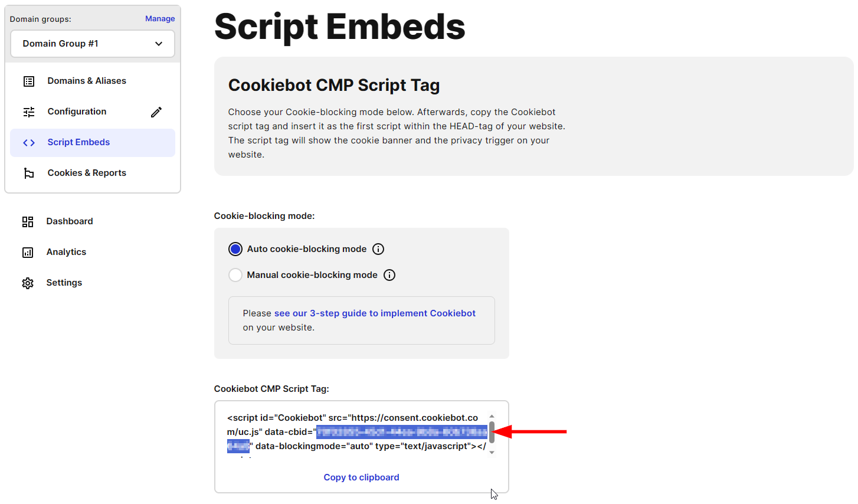Open the Domain Group #1 dropdown
Screen dimensions: 858x504
[x=93, y=44]
